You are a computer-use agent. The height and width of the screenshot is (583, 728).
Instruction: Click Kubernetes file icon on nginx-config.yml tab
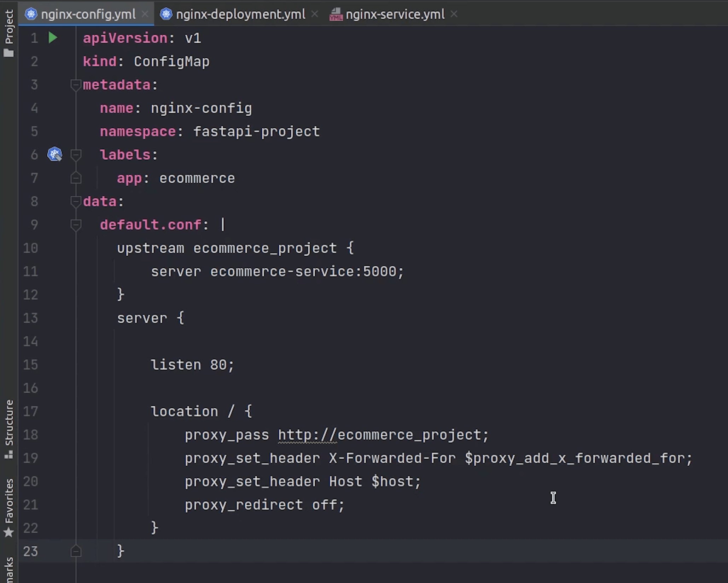click(x=31, y=14)
